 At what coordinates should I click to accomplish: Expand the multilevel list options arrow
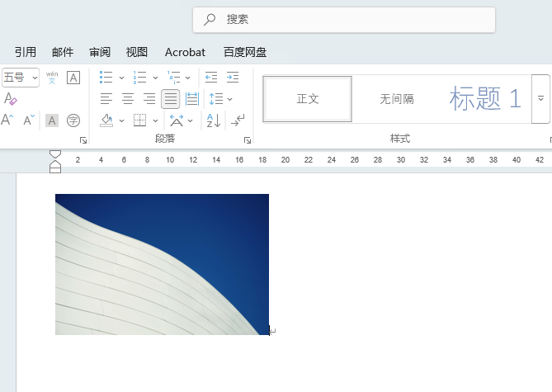[188, 78]
